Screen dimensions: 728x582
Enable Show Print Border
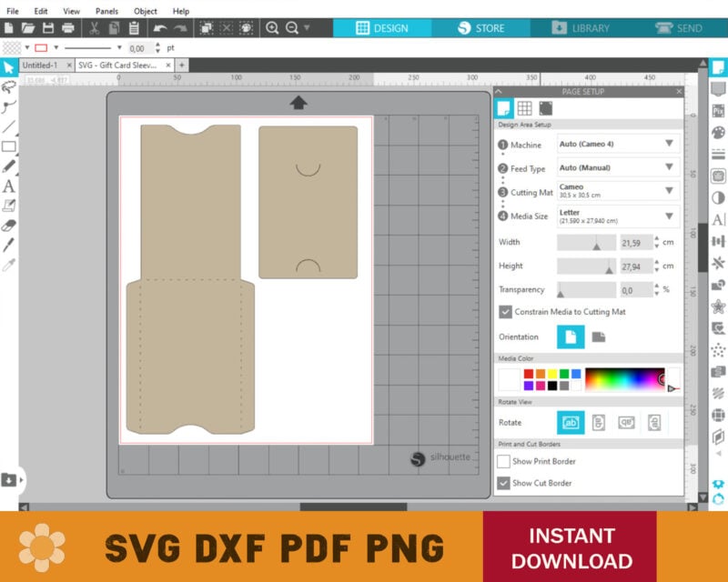point(504,461)
